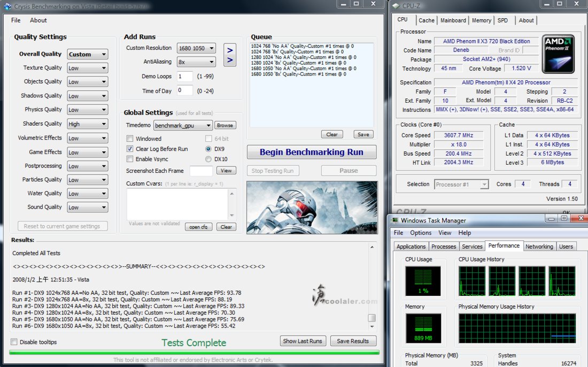The width and height of the screenshot is (588, 367).
Task: Add runs with the double arrow button
Action: [x=230, y=55]
